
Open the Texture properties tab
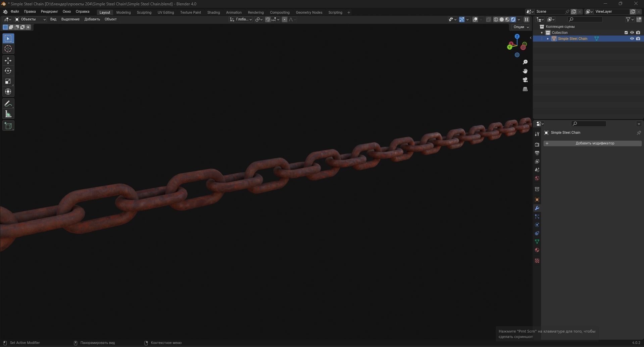pyautogui.click(x=537, y=261)
